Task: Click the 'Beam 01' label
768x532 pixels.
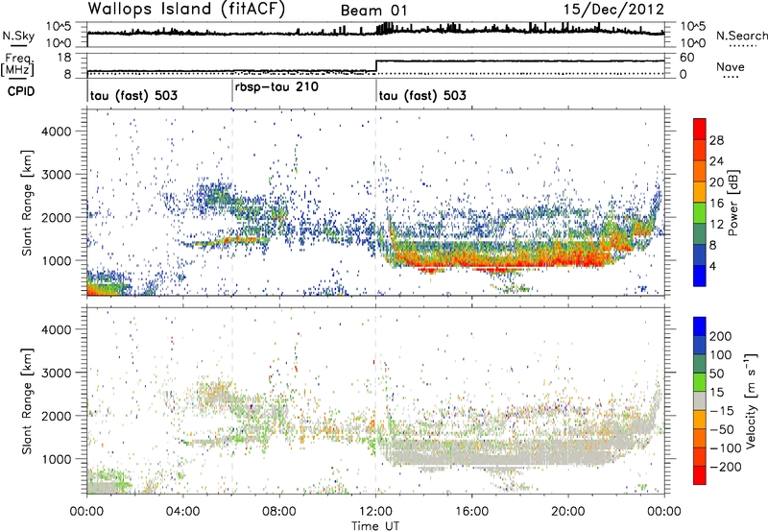Action: click(x=373, y=11)
